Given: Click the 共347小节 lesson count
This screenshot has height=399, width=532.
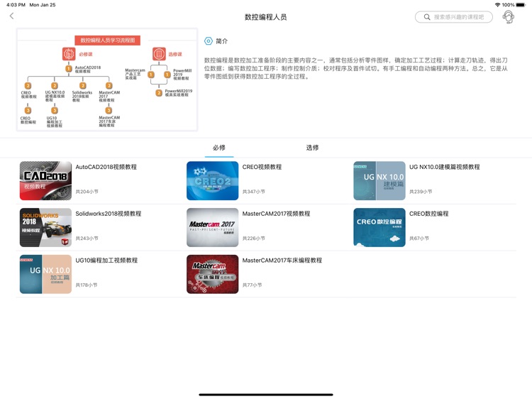Looking at the screenshot, I should coord(254,192).
